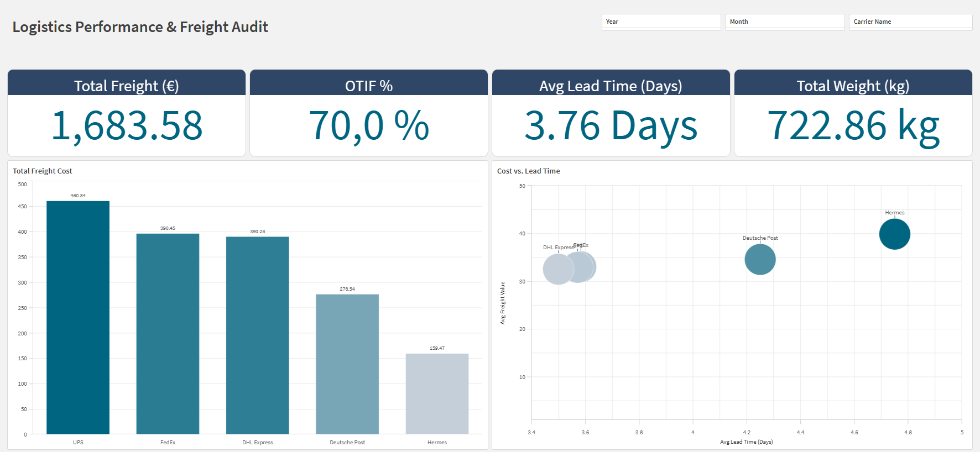Screen dimensions: 980x452
Task: Click the OTIF % KPI value 70,0 %
Action: (369, 125)
